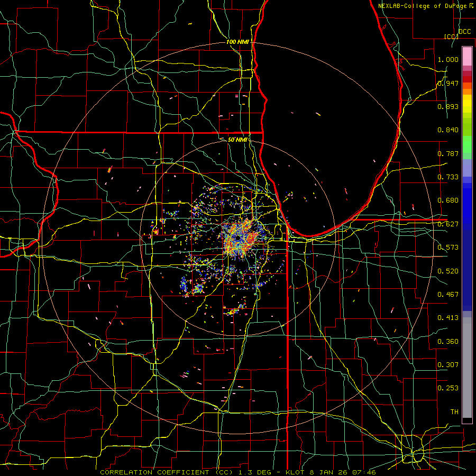Select the 0.787 legend value
The width and height of the screenshot is (476, 476).
pos(448,153)
